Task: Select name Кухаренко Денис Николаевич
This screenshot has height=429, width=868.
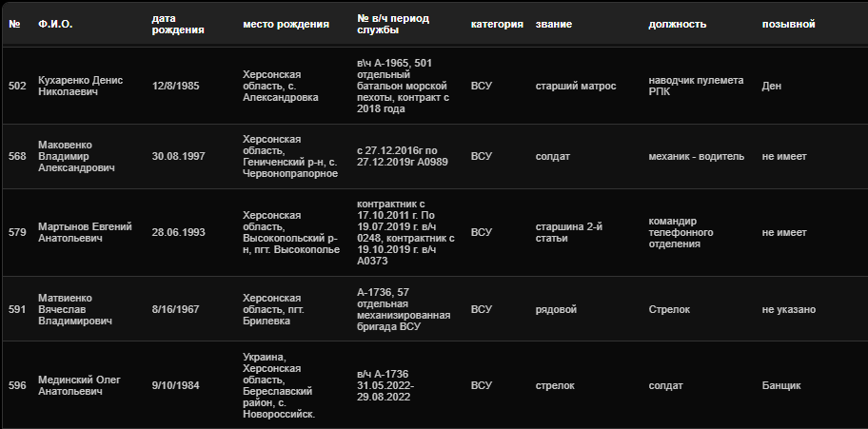Action: [x=79, y=86]
